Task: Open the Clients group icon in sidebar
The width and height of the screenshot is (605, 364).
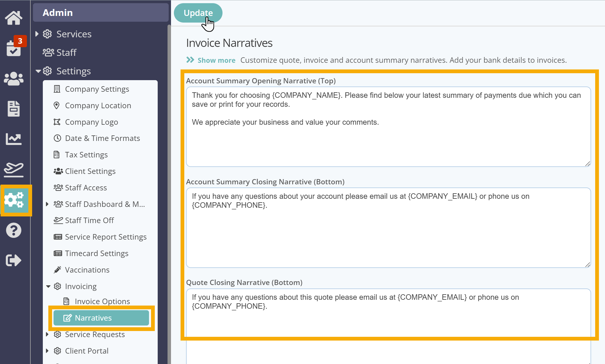Action: tap(14, 78)
